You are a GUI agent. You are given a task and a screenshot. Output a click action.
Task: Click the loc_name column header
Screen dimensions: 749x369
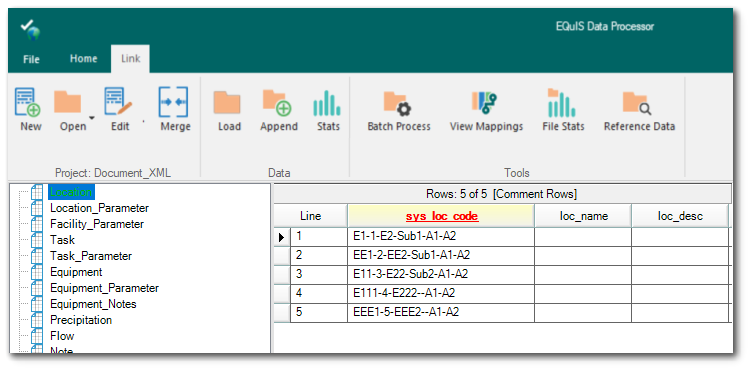(x=583, y=216)
